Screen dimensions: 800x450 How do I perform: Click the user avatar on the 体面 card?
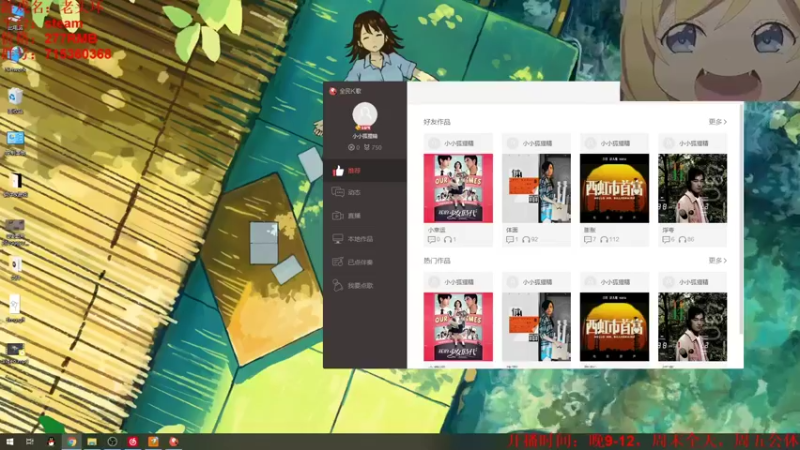(513, 143)
